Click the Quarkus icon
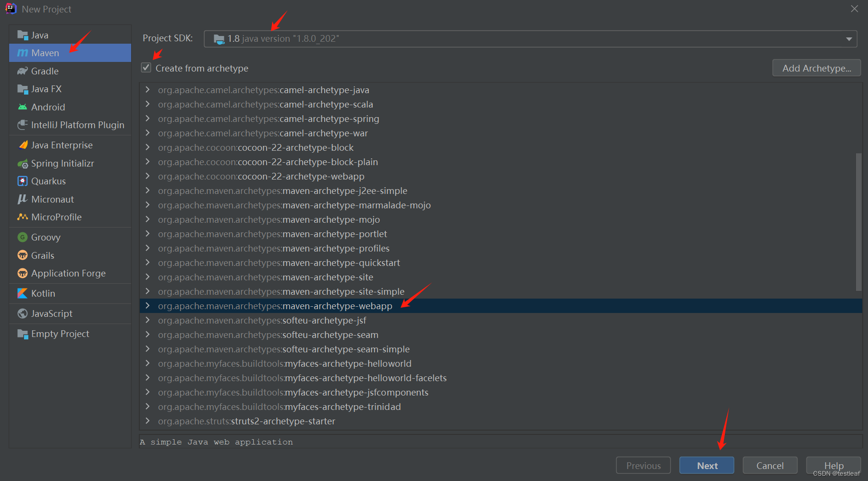The width and height of the screenshot is (868, 481). tap(23, 181)
